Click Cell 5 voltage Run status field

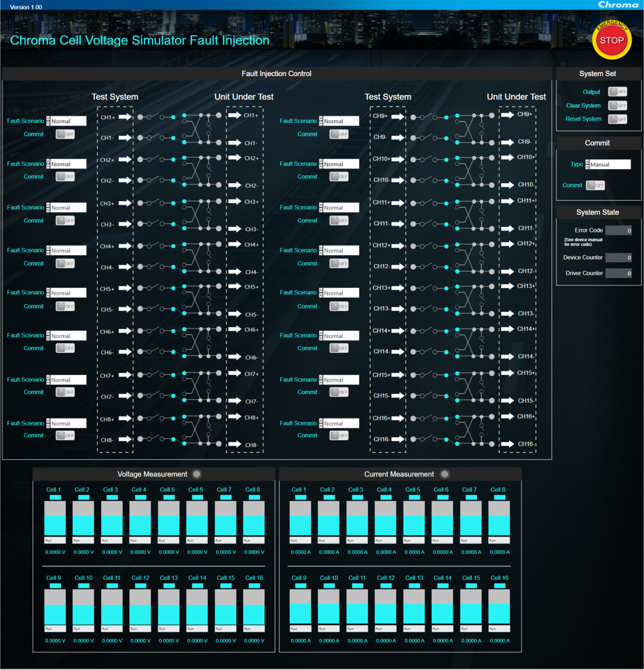click(169, 541)
